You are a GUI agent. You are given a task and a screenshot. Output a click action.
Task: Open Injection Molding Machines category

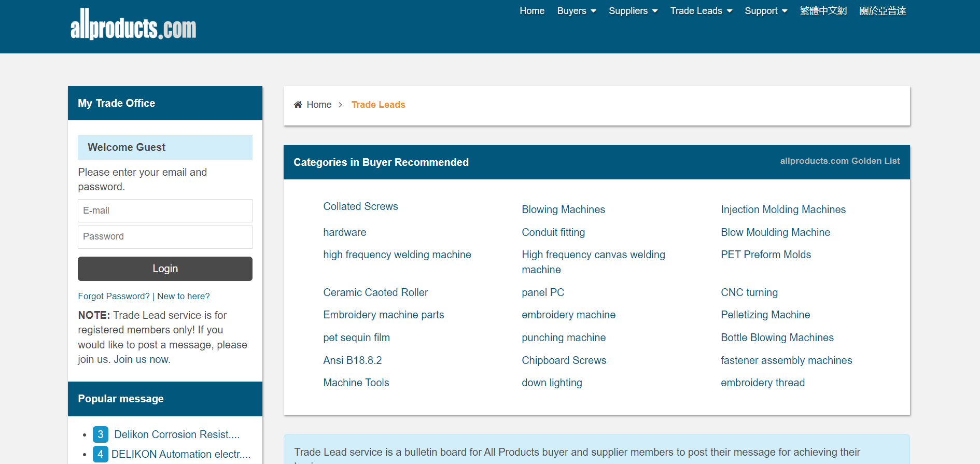[x=783, y=209]
